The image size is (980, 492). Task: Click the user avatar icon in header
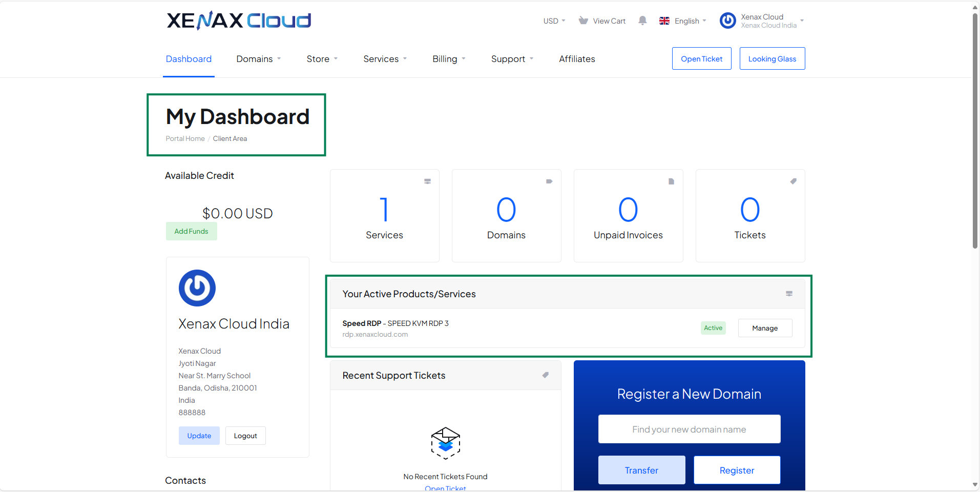coord(727,20)
